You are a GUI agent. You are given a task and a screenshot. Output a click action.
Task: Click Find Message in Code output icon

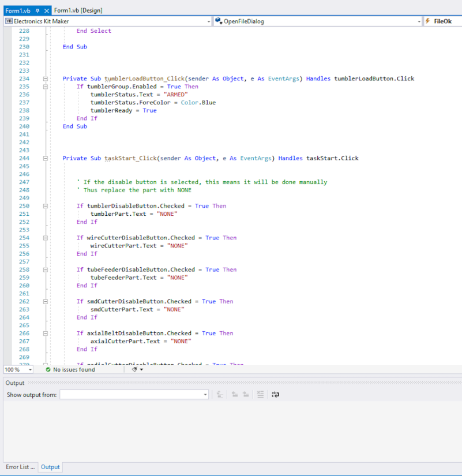219,395
